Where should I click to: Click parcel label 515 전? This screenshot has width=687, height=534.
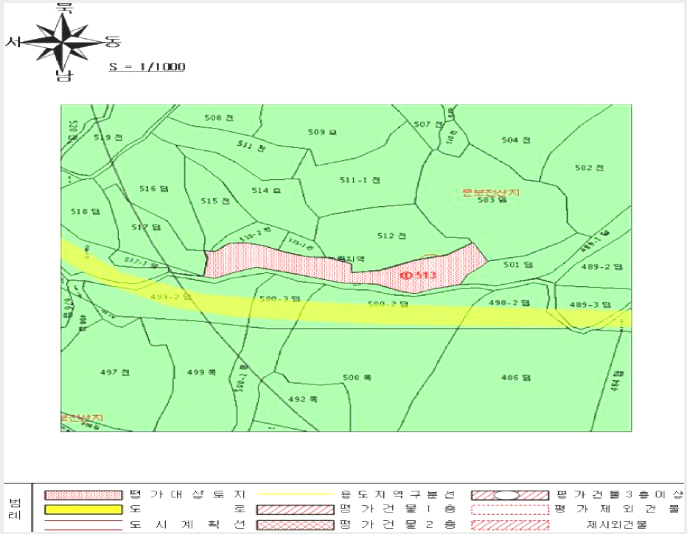[x=215, y=201]
